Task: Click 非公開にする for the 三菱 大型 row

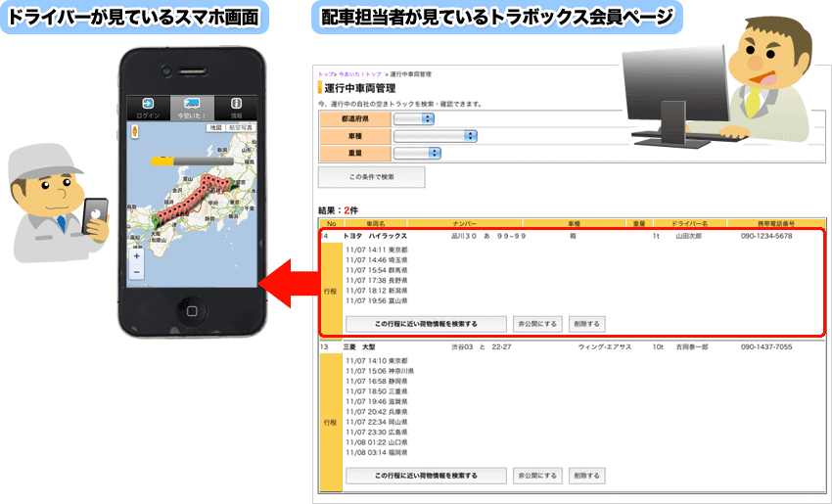Action: (537, 476)
